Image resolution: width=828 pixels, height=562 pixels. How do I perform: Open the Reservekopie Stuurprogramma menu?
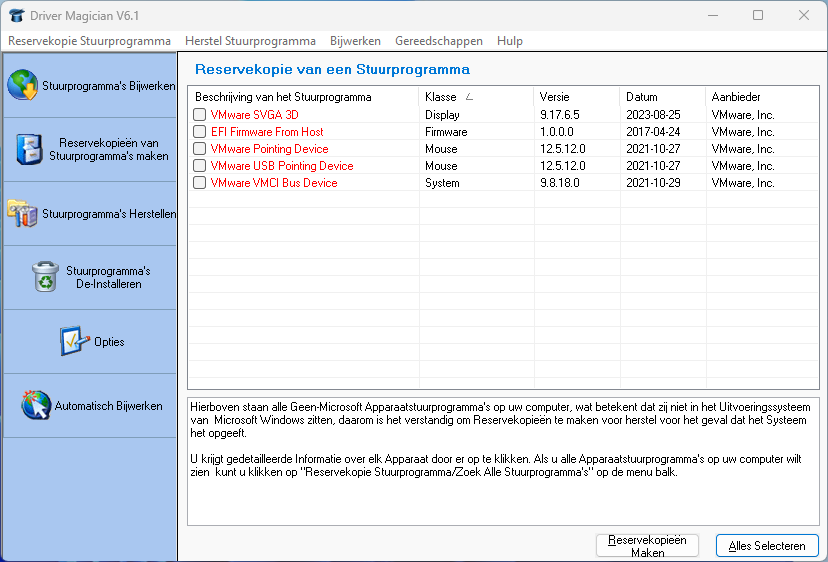tap(89, 41)
